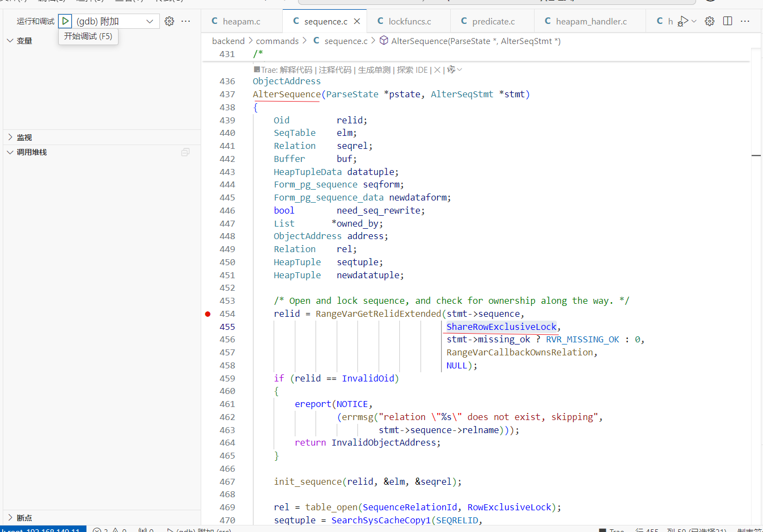Click run/debug file icon in editor toolbar
Viewport: 763px width, 532px height.
tap(683, 21)
